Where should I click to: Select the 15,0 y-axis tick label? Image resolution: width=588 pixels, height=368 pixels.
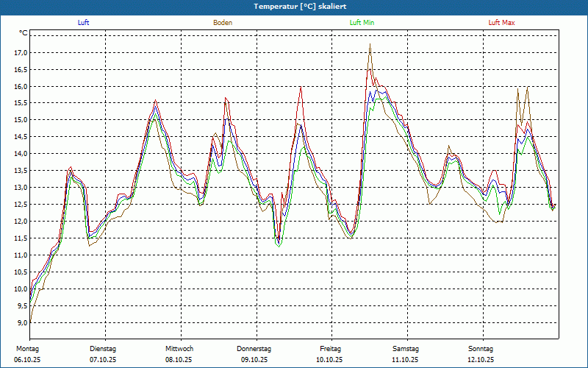click(x=20, y=120)
